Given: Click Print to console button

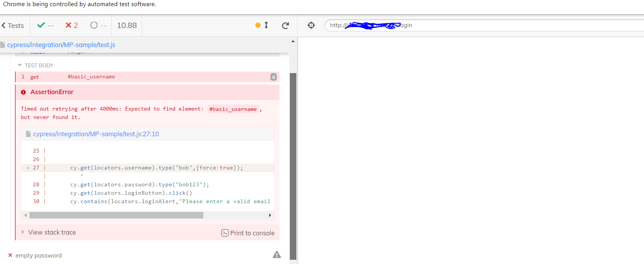Looking at the screenshot, I should 248,233.
